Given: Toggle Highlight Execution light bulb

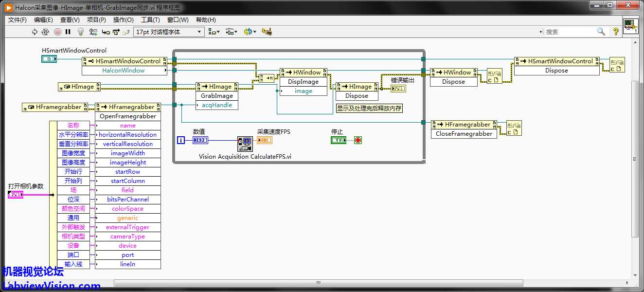Looking at the screenshot, I should pyautogui.click(x=81, y=32).
